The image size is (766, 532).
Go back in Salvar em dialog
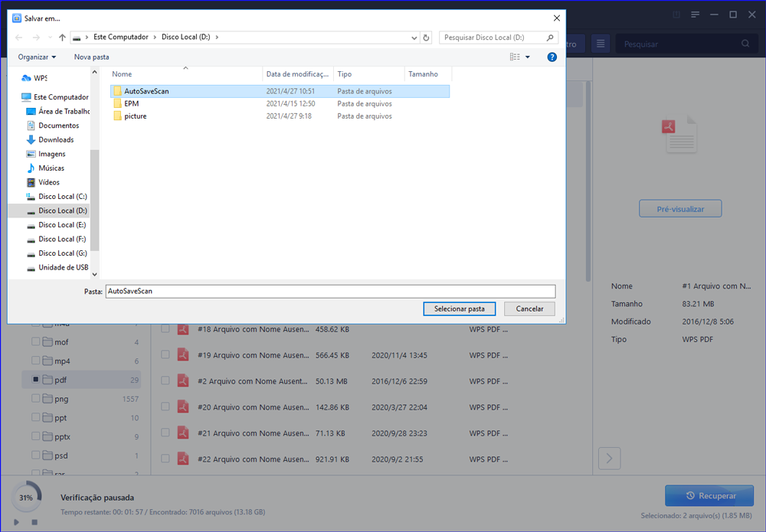coord(18,38)
